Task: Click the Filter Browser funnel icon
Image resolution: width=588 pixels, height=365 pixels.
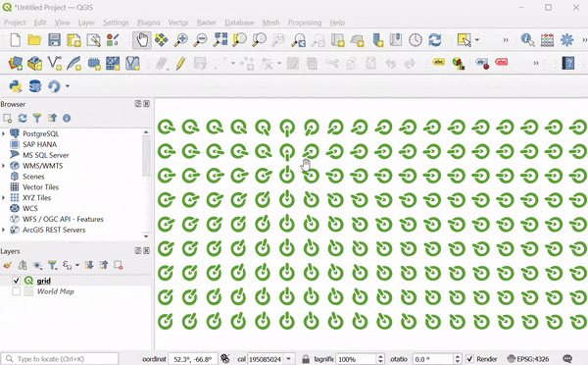Action: click(37, 119)
